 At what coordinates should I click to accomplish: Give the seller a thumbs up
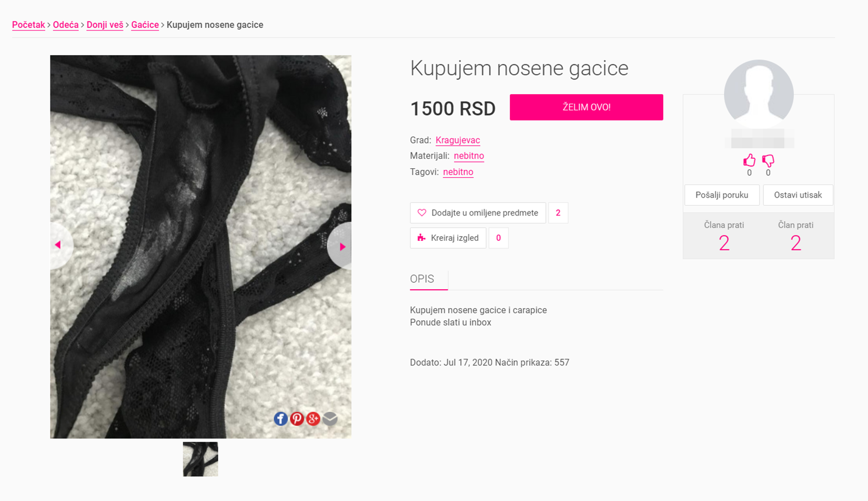[x=749, y=160]
